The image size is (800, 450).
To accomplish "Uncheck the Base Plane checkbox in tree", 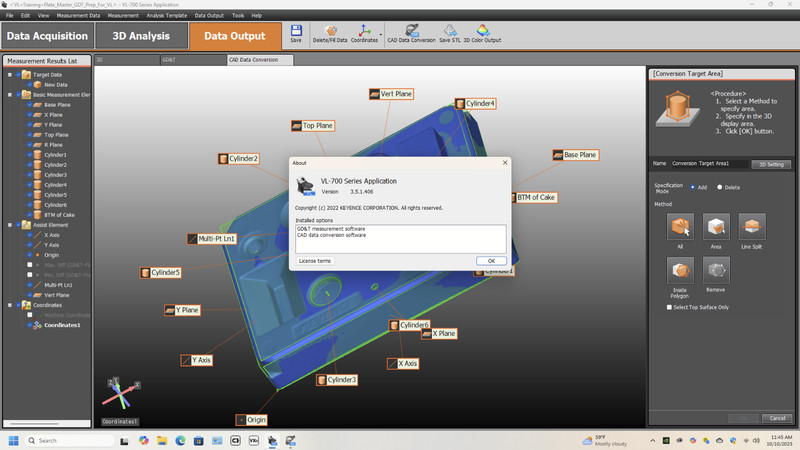I will pos(30,105).
